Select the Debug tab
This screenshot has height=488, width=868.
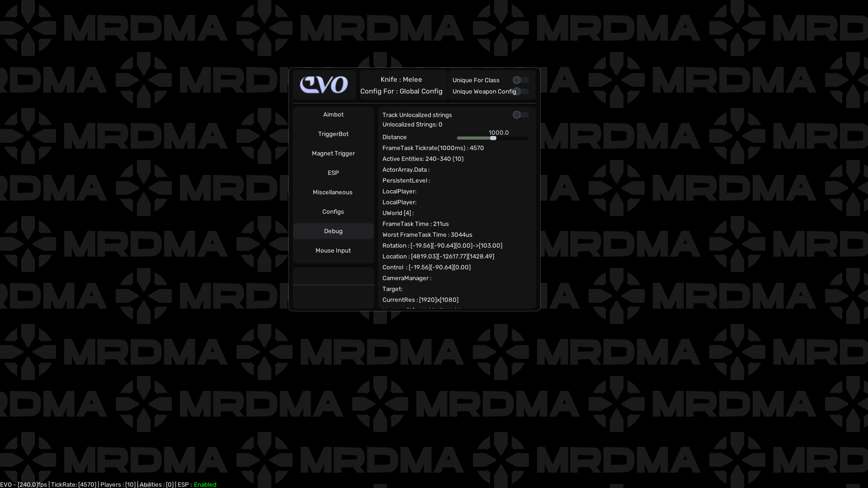[333, 231]
